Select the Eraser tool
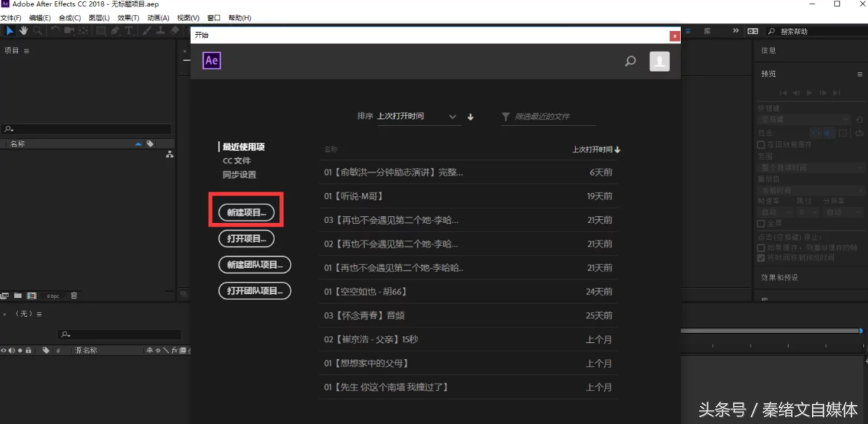The image size is (868, 424). [174, 31]
